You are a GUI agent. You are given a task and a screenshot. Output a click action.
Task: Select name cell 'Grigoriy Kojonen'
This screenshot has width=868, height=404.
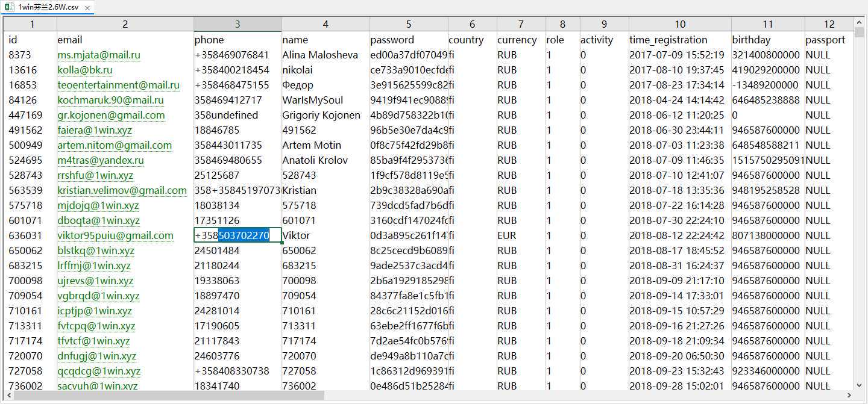pyautogui.click(x=325, y=115)
